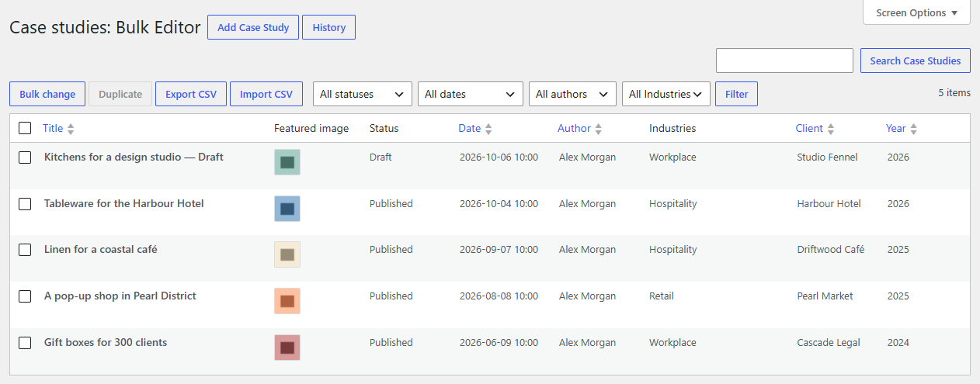Viewport: 980px width, 384px height.
Task: Check the box for Kitchens for a design studio
Action: [25, 157]
